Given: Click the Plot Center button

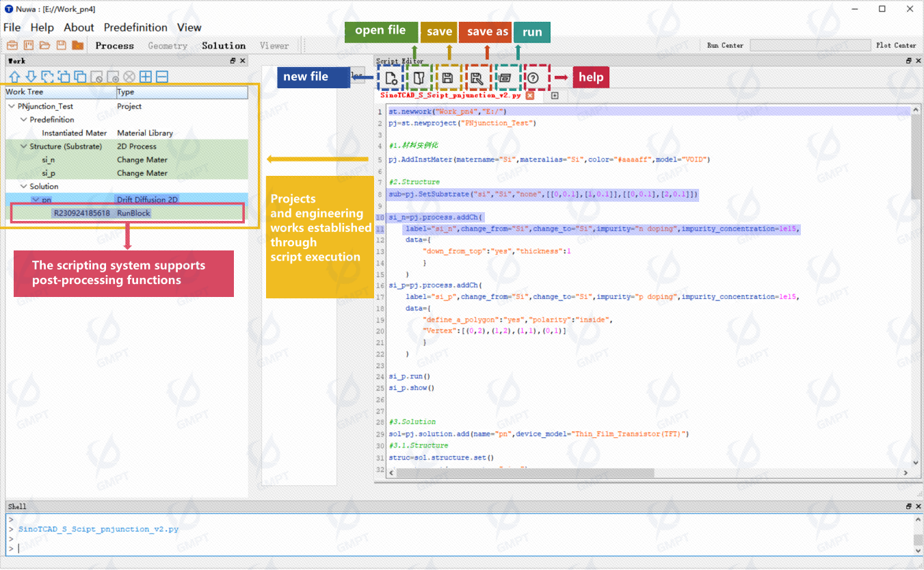Looking at the screenshot, I should (x=896, y=46).
